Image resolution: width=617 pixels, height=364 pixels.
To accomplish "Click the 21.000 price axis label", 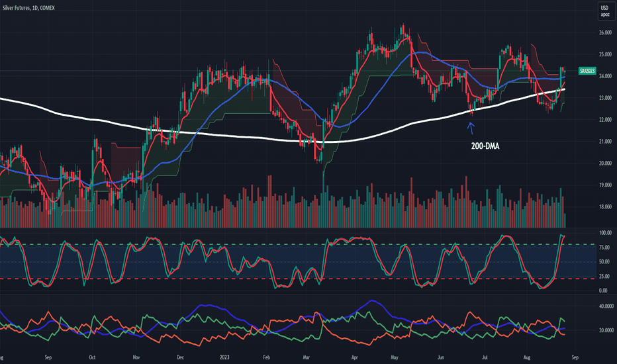I will (605, 141).
